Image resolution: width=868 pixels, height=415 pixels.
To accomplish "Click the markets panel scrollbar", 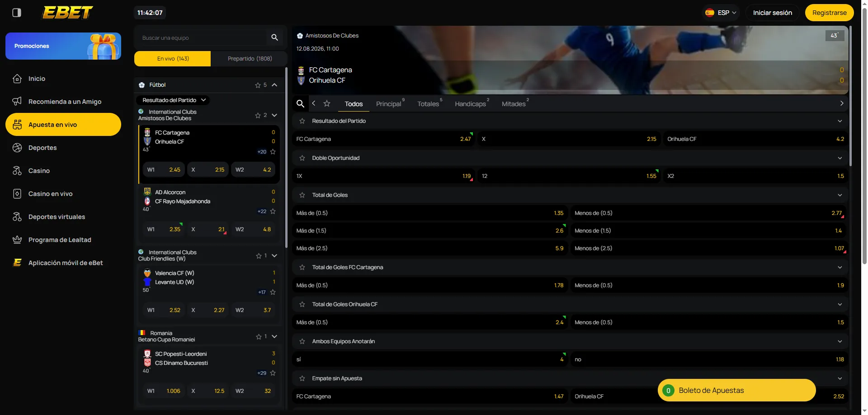I will tap(850, 96).
